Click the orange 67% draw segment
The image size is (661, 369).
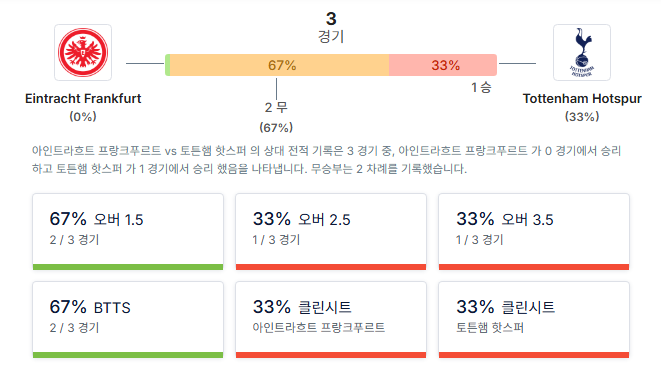pyautogui.click(x=279, y=65)
